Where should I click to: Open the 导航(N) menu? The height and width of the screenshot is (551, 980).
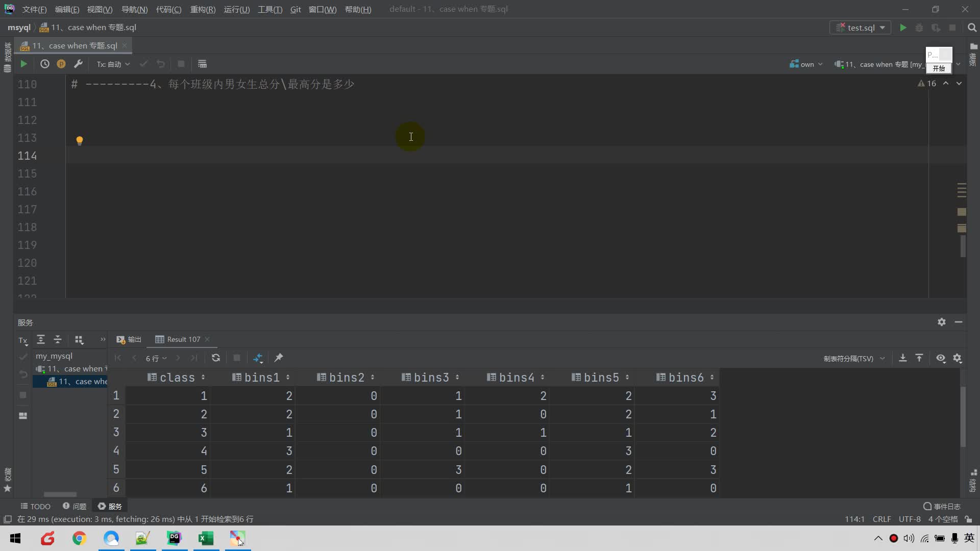click(x=134, y=9)
